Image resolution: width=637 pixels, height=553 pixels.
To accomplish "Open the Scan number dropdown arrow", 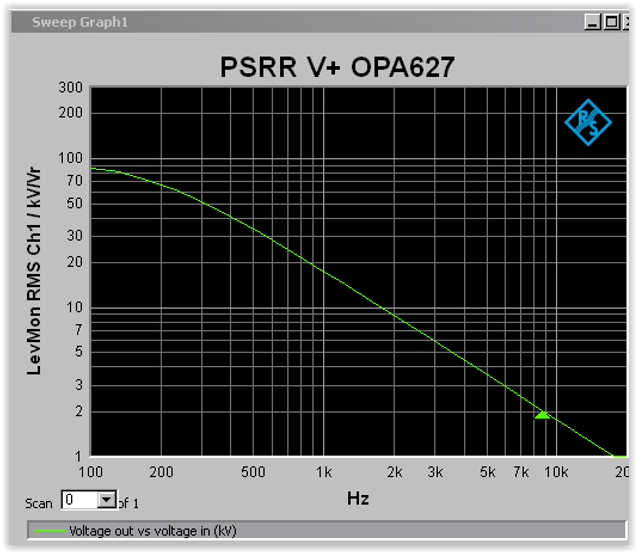I will tap(106, 500).
